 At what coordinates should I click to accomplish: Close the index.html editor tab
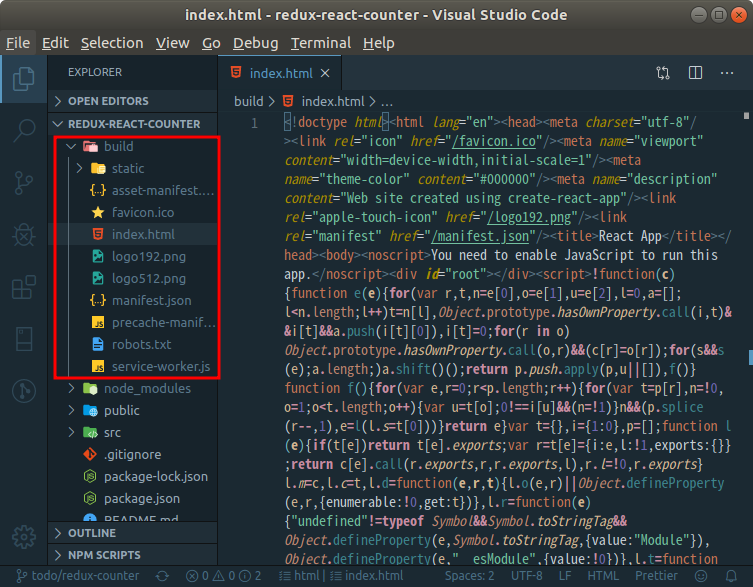(325, 73)
